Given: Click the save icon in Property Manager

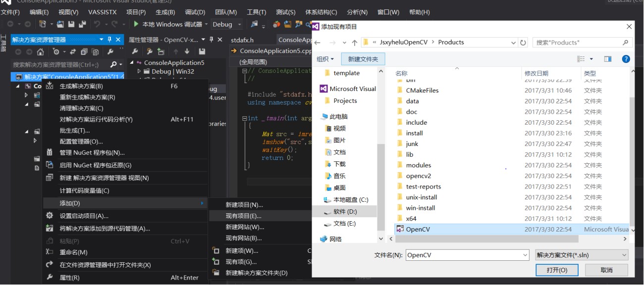Looking at the screenshot, I should point(202,51).
